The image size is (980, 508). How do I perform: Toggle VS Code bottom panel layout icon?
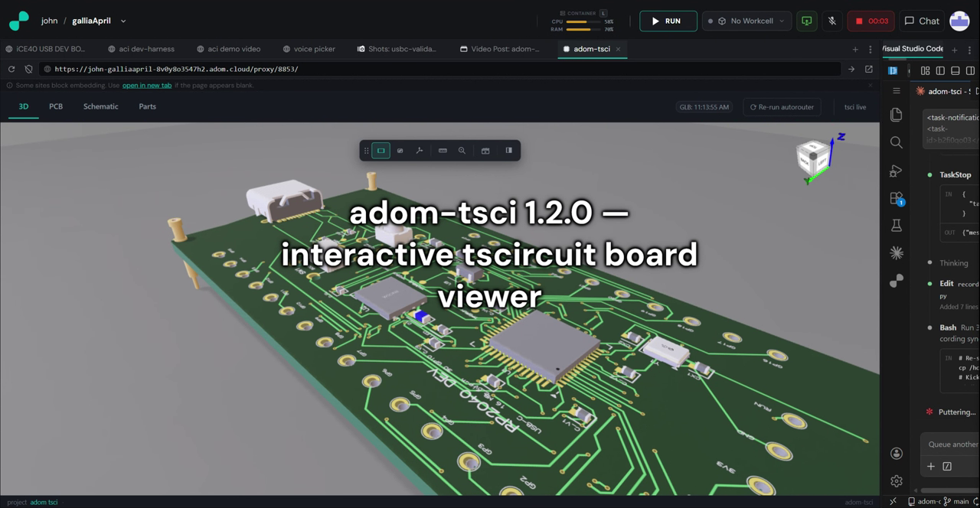[955, 70]
